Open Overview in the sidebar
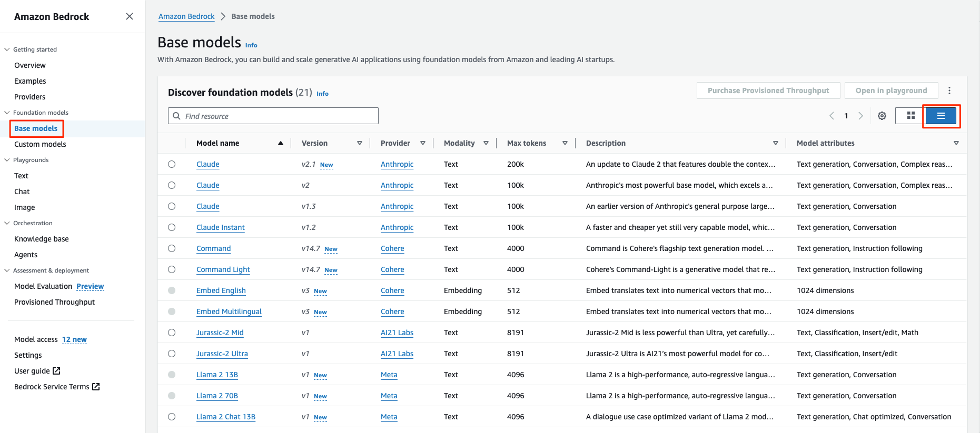Screen dimensions: 980x433 [x=30, y=65]
